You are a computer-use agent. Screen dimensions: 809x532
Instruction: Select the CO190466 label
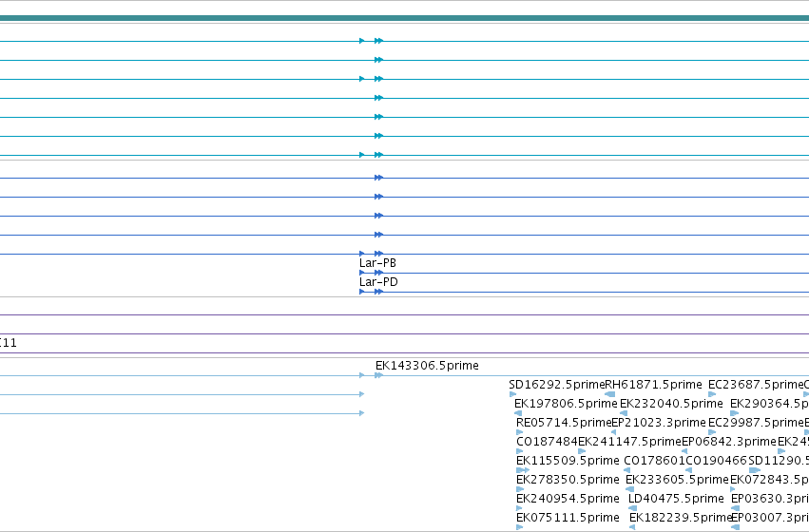pyautogui.click(x=717, y=461)
